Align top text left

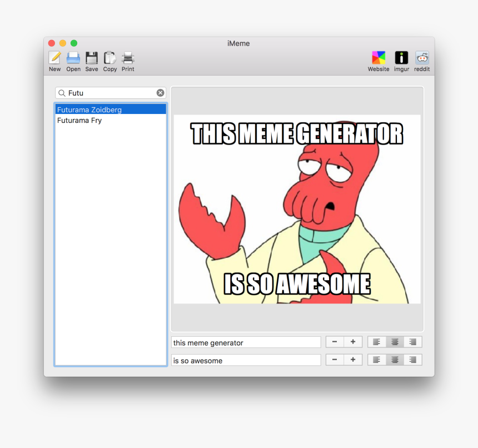(377, 342)
